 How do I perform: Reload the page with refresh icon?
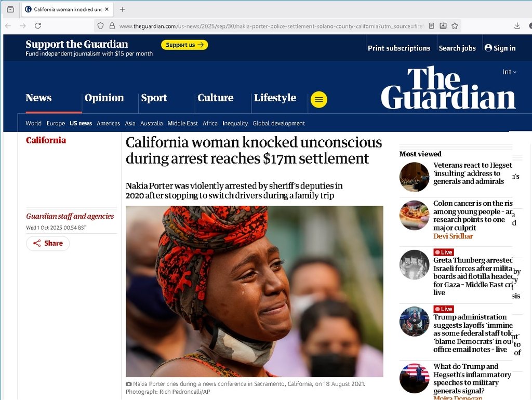38,26
